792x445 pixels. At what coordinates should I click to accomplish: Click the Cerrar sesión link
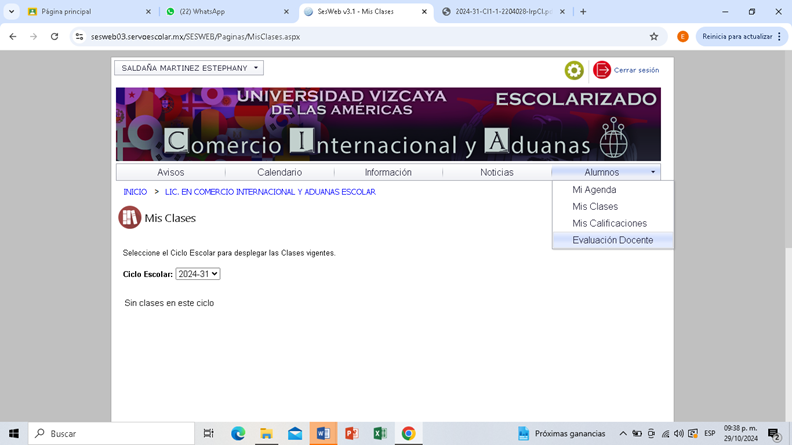636,70
